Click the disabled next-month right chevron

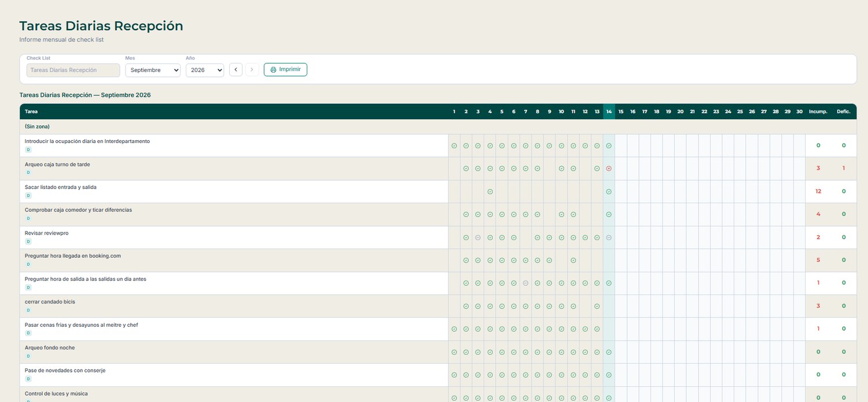(x=252, y=70)
